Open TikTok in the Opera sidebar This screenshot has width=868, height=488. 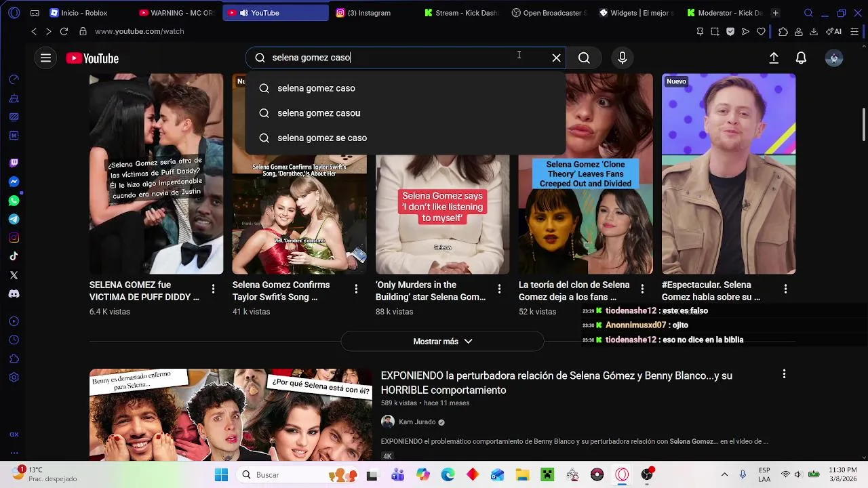[14, 256]
